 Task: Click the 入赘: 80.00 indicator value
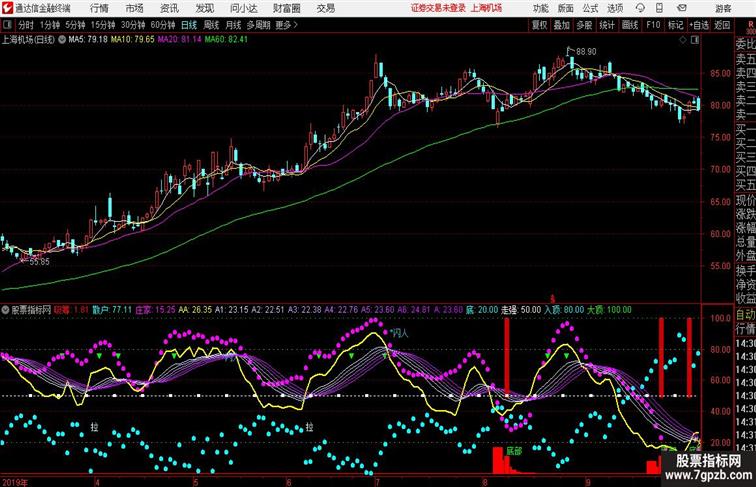coord(564,310)
